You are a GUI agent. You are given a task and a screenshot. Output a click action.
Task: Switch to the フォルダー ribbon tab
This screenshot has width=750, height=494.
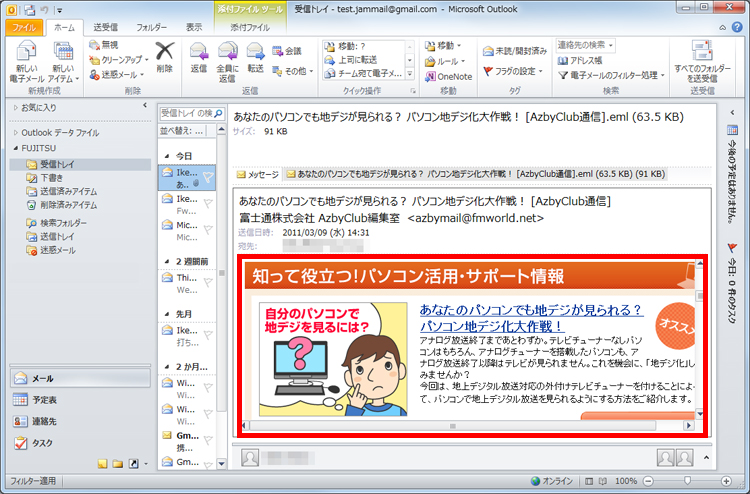click(152, 27)
